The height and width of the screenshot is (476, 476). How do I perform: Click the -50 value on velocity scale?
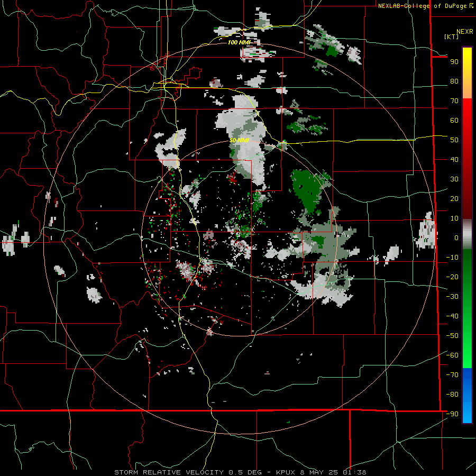click(x=452, y=336)
